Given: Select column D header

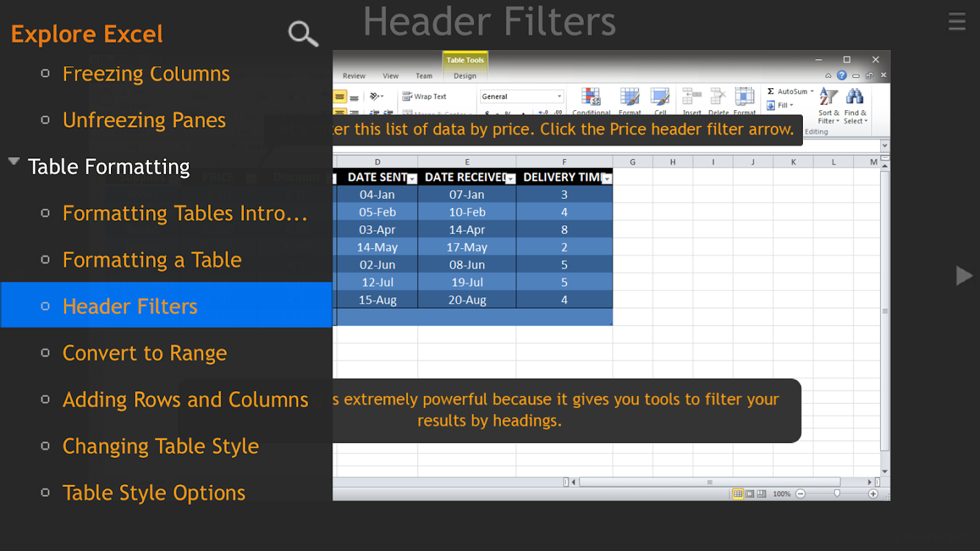Looking at the screenshot, I should [377, 162].
